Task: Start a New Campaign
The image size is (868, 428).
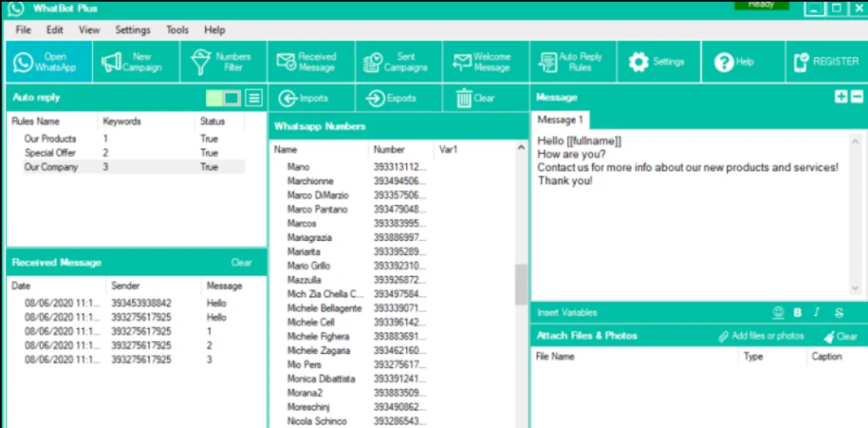Action: coord(137,62)
